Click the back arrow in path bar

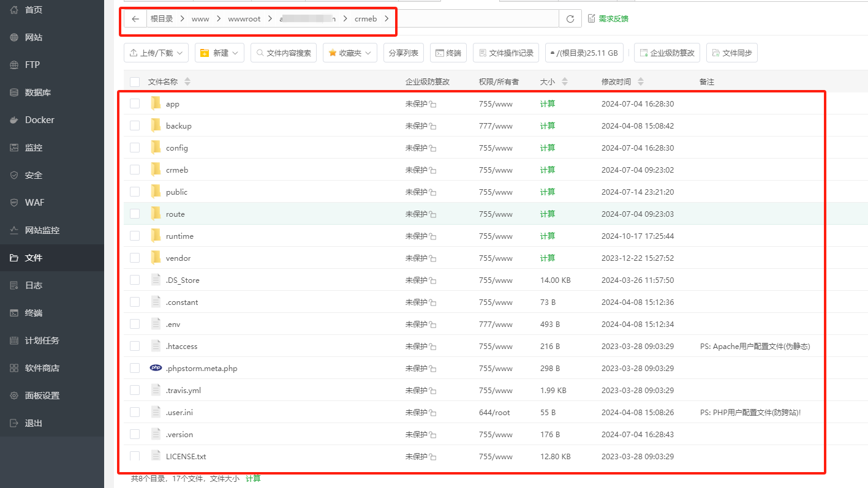point(135,19)
